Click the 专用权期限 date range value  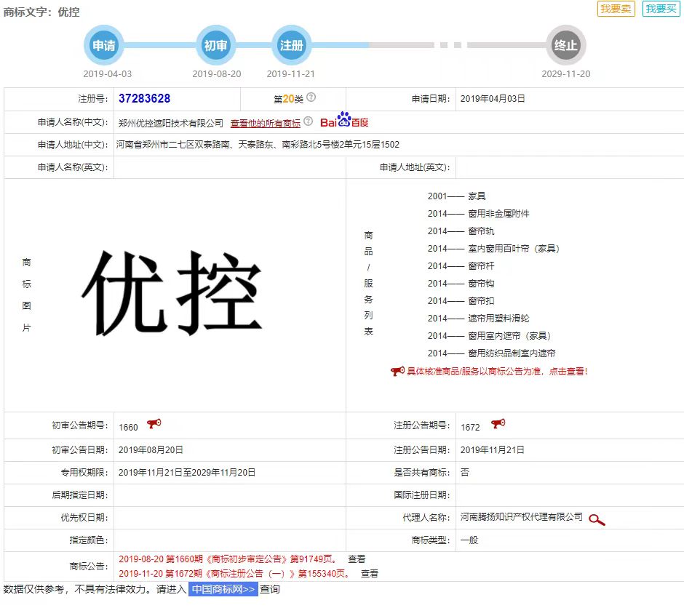coord(187,473)
